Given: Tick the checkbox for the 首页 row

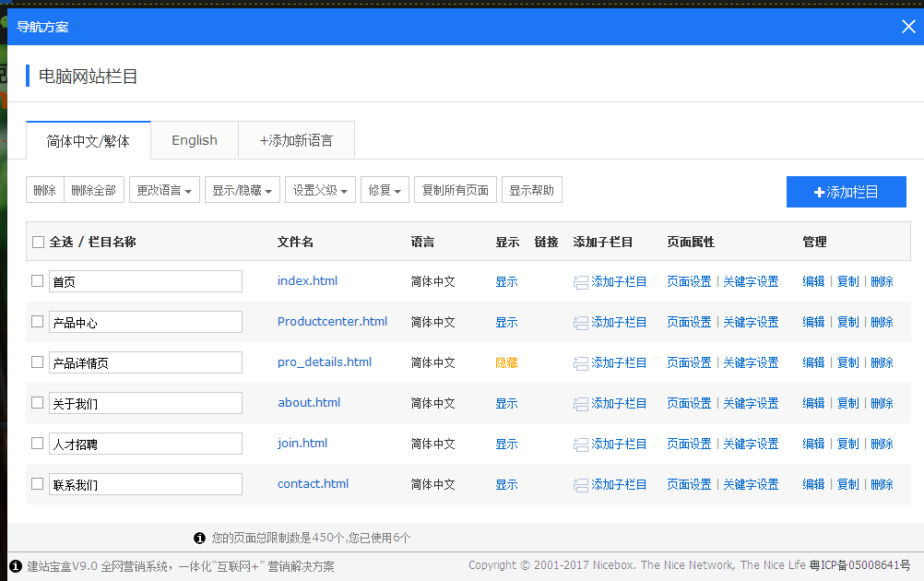Looking at the screenshot, I should [x=38, y=281].
